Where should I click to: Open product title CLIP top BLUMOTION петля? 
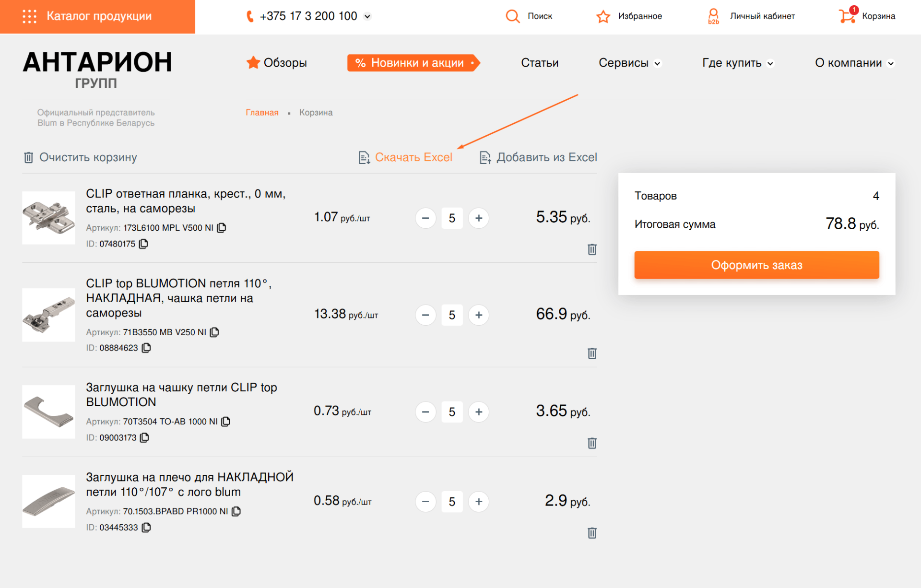click(179, 298)
